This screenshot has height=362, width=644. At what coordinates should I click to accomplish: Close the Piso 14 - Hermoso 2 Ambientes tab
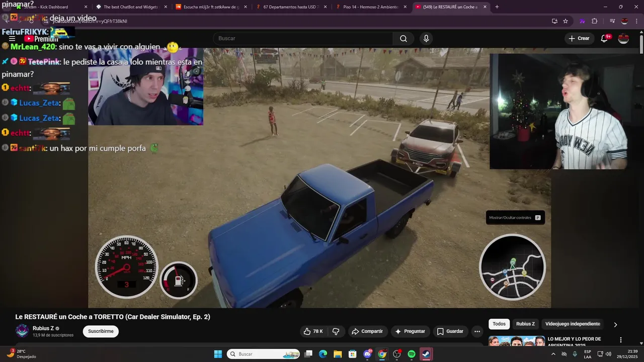click(405, 7)
